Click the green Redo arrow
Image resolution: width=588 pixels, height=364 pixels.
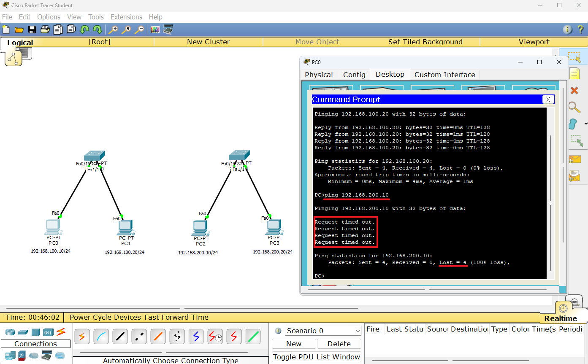point(97,30)
